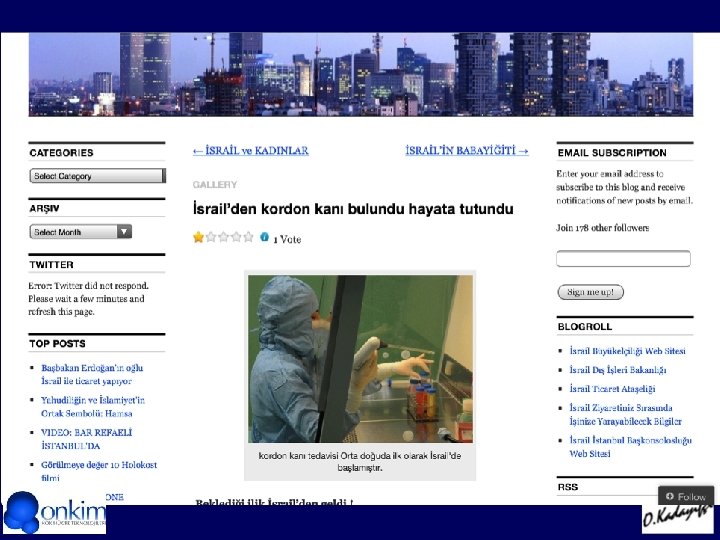Open top post Yahudiliğin ve İslamiyet'in Ortak Sembolü
This screenshot has height=540, width=720.
(x=93, y=407)
